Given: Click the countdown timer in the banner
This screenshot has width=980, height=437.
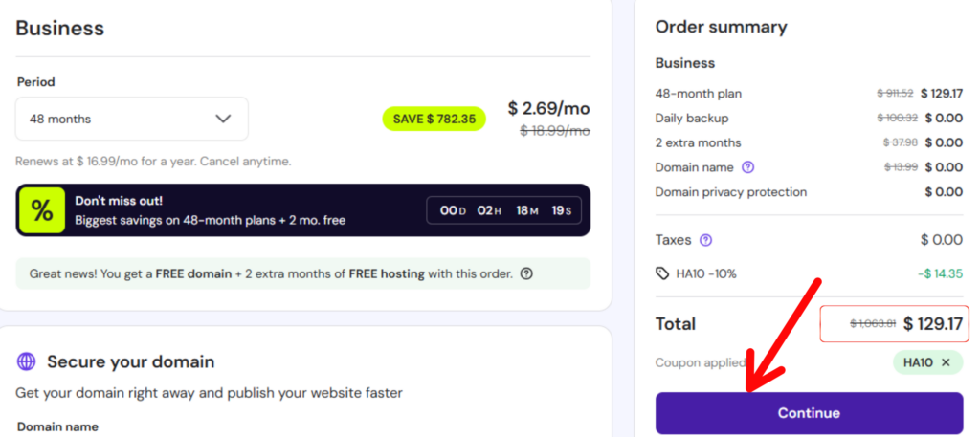Looking at the screenshot, I should point(506,210).
